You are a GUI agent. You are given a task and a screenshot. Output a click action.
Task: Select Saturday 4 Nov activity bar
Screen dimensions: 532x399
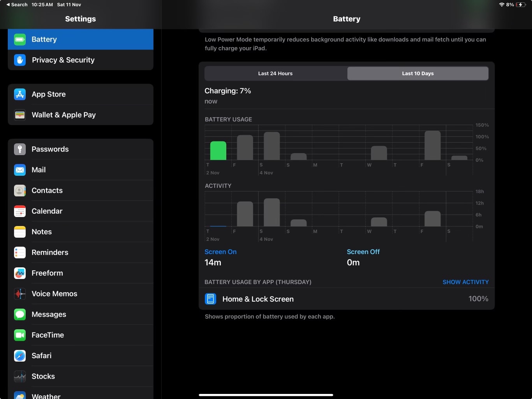272,212
